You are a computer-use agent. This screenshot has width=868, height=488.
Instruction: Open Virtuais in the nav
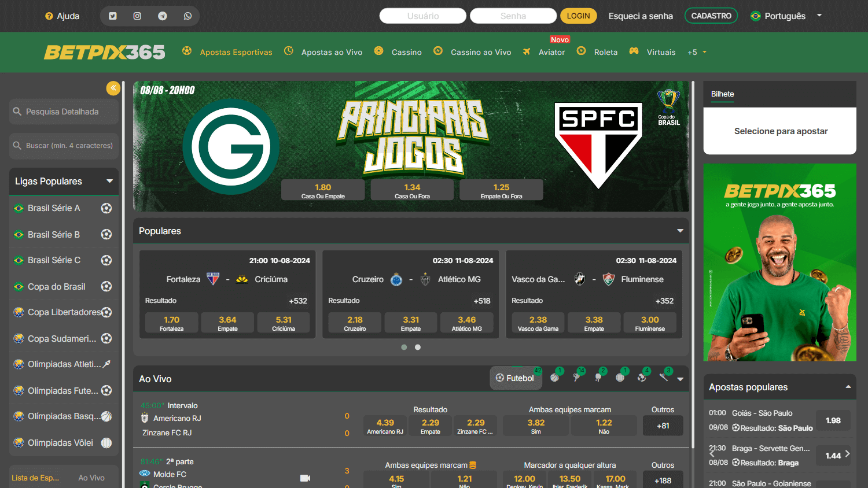(x=661, y=52)
